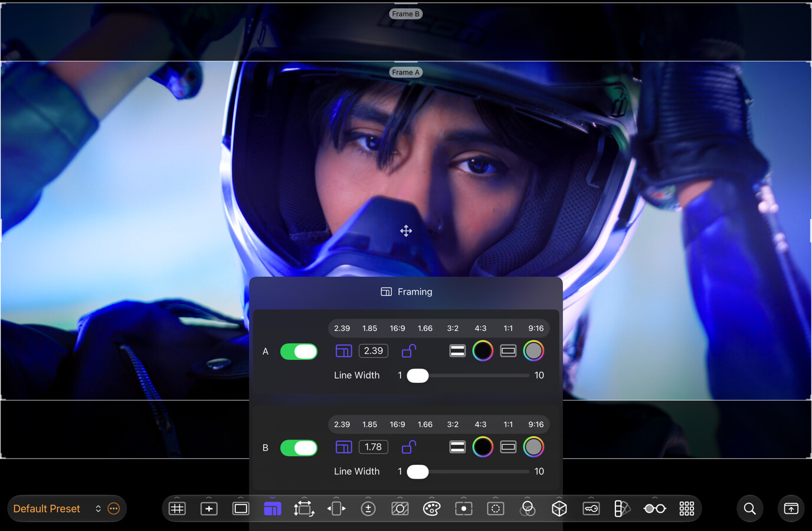The height and width of the screenshot is (531, 812).
Task: Open the glasses view tool
Action: pos(654,509)
